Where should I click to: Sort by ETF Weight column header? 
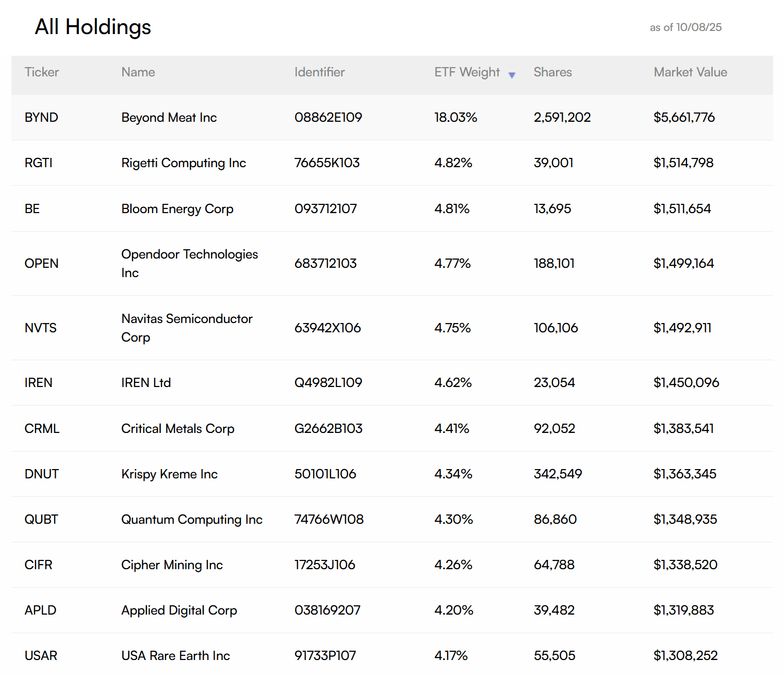[467, 72]
